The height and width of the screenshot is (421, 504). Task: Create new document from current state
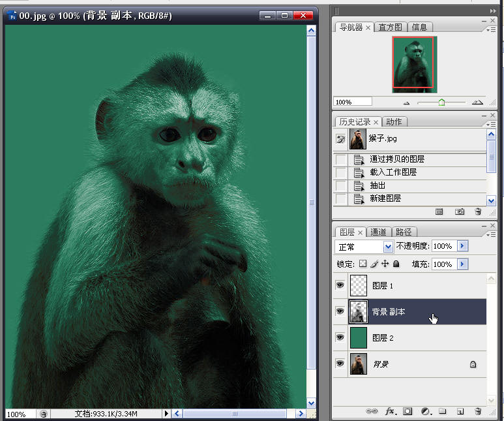click(439, 211)
